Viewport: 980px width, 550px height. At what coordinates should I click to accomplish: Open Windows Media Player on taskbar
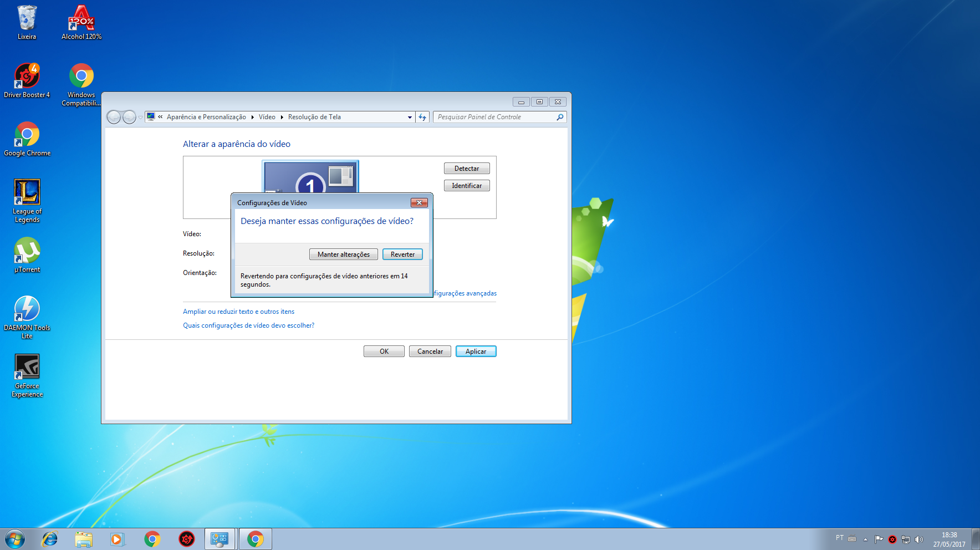tap(118, 539)
